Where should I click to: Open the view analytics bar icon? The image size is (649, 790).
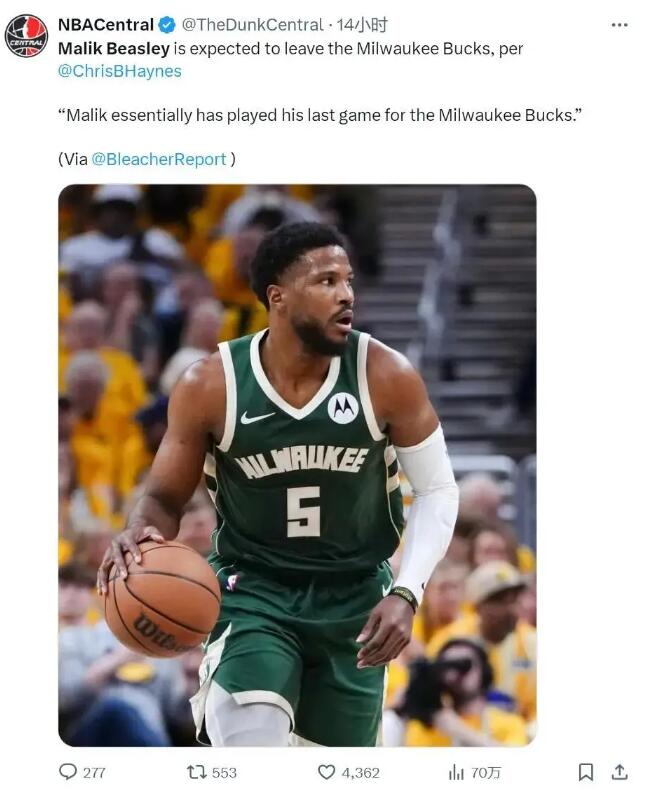(456, 772)
